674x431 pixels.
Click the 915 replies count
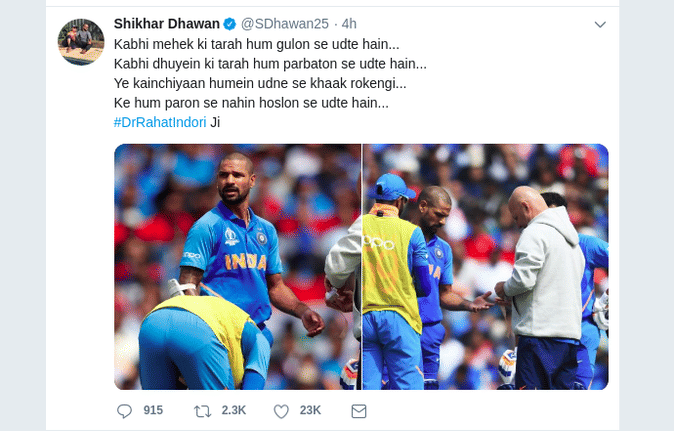[153, 410]
